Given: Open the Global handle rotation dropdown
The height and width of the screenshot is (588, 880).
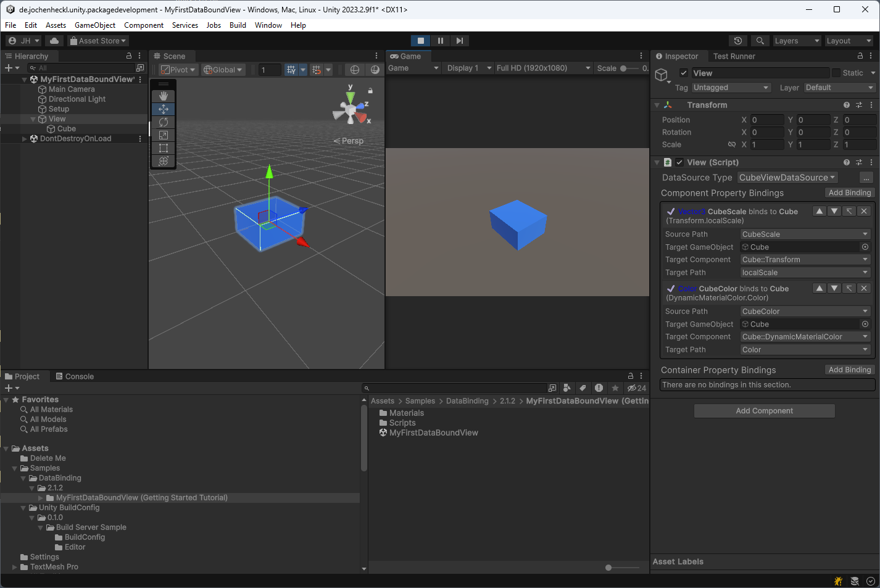Looking at the screenshot, I should (x=223, y=70).
